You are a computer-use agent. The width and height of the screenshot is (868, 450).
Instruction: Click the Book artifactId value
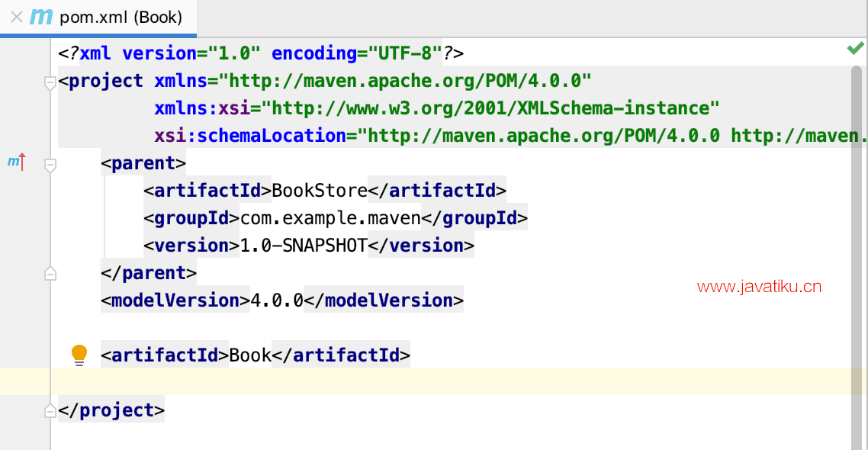[x=250, y=355]
